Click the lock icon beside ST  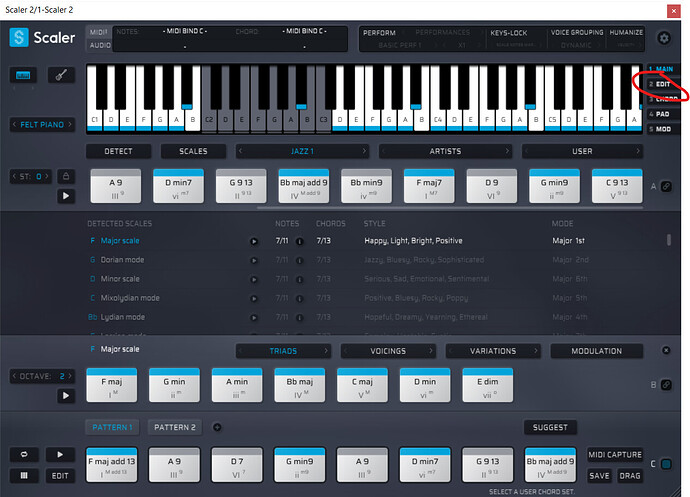tap(65, 176)
